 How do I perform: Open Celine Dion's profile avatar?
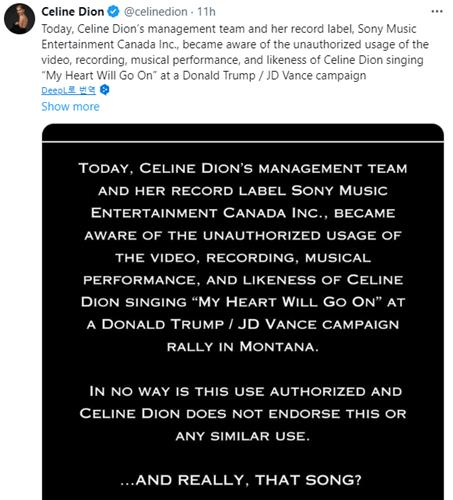[19, 19]
